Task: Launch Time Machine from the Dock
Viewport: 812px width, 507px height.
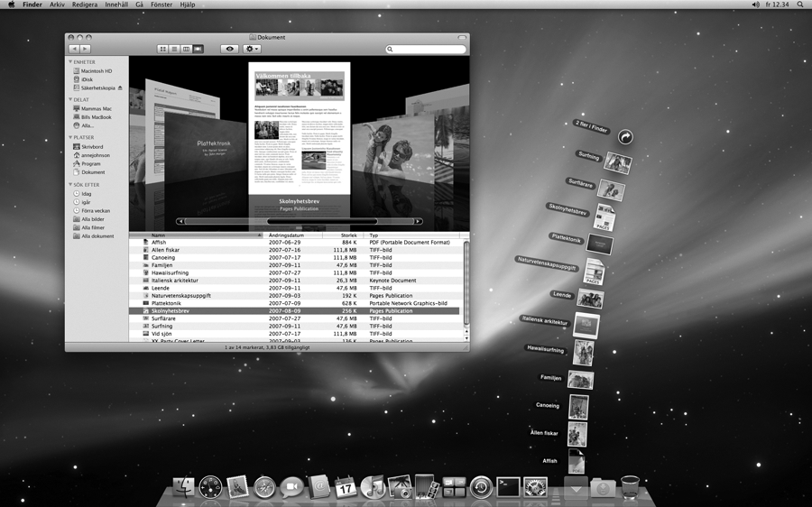Action: 481,487
